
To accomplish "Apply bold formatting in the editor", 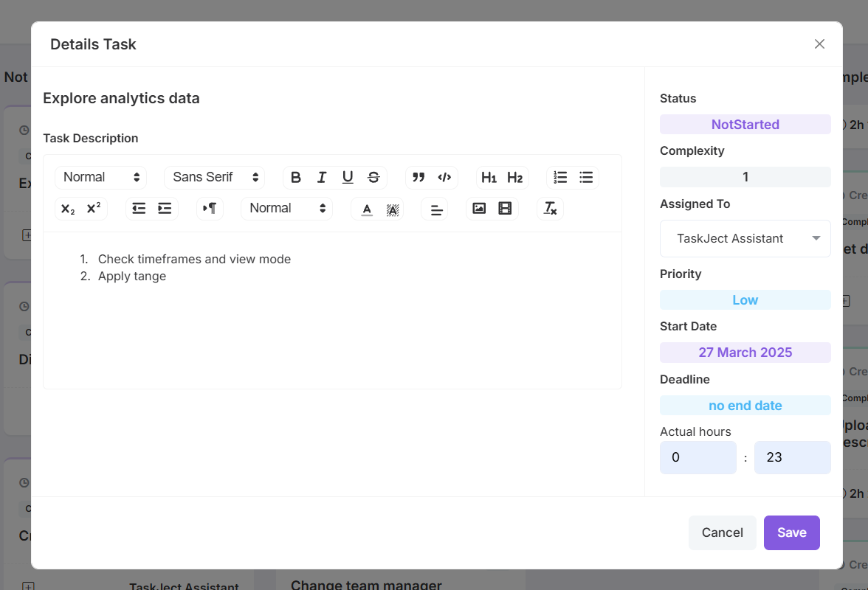I will pyautogui.click(x=296, y=177).
